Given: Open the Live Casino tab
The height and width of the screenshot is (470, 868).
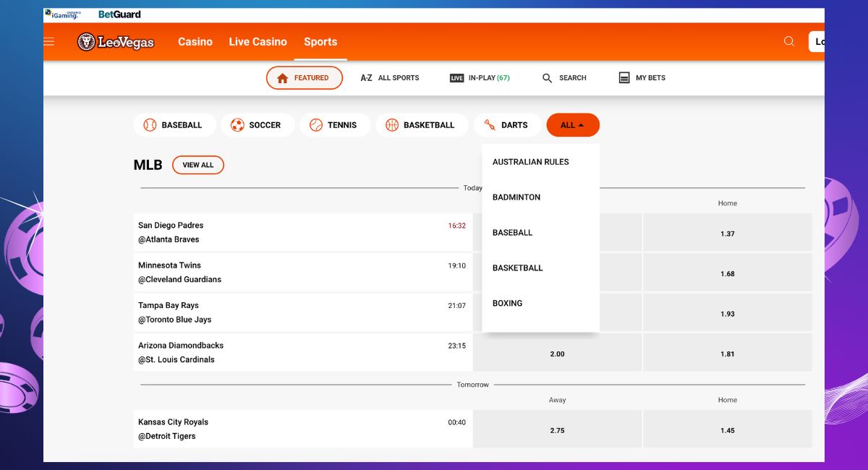Looking at the screenshot, I should (258, 42).
